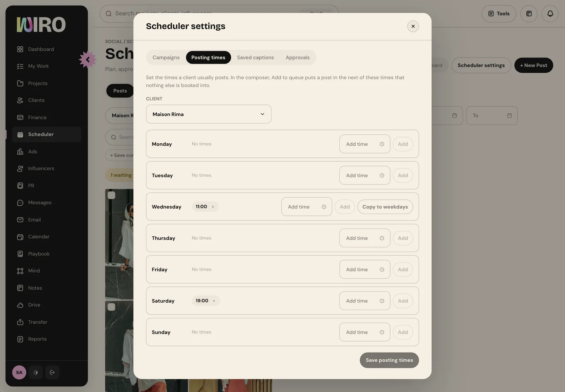Click the Friday Add time field
The image size is (565, 392).
[x=365, y=270]
